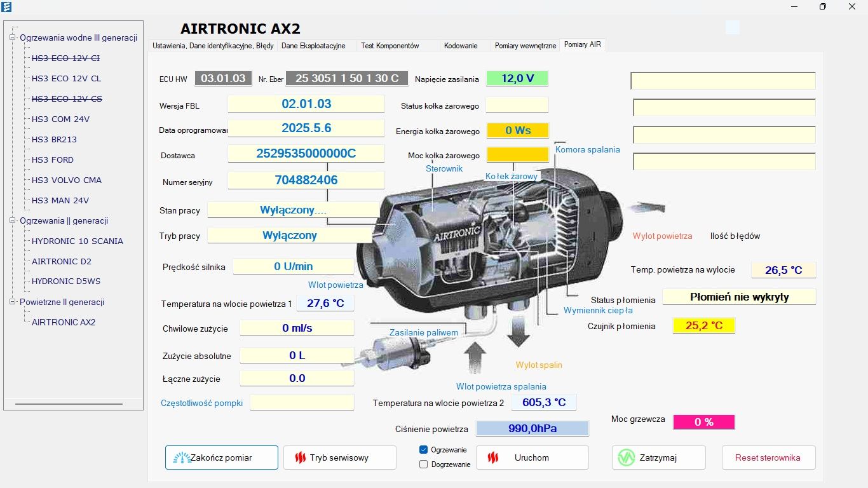
Task: Select HS3 VOLVO CMA tree entry
Action: coord(67,180)
